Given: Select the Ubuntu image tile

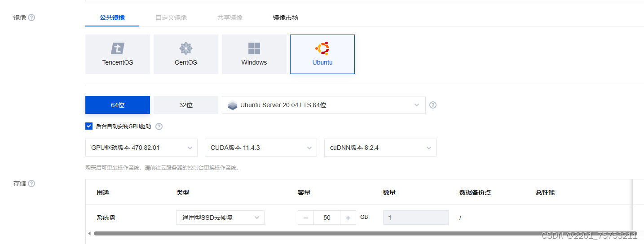Looking at the screenshot, I should click(322, 54).
